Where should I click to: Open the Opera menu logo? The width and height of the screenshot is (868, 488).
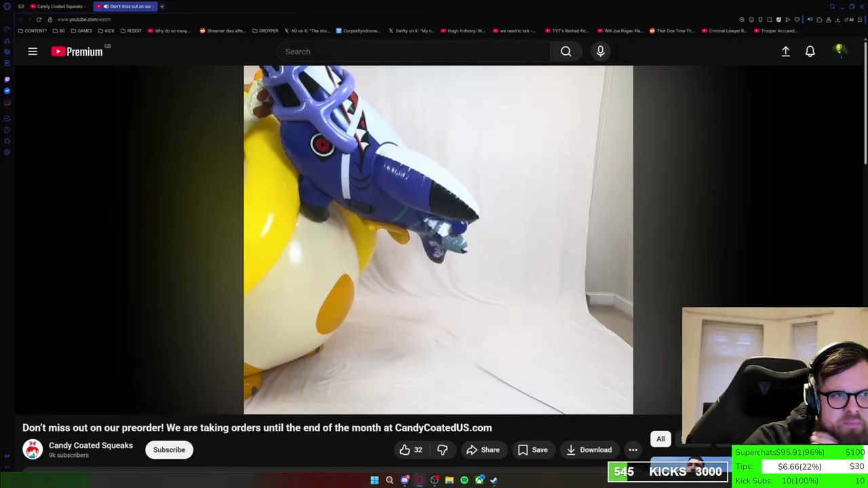click(x=7, y=6)
